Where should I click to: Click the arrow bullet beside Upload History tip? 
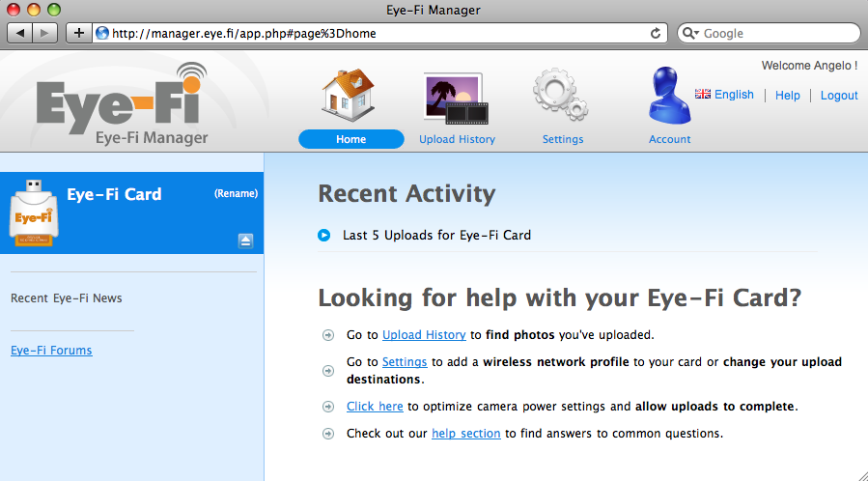point(328,335)
